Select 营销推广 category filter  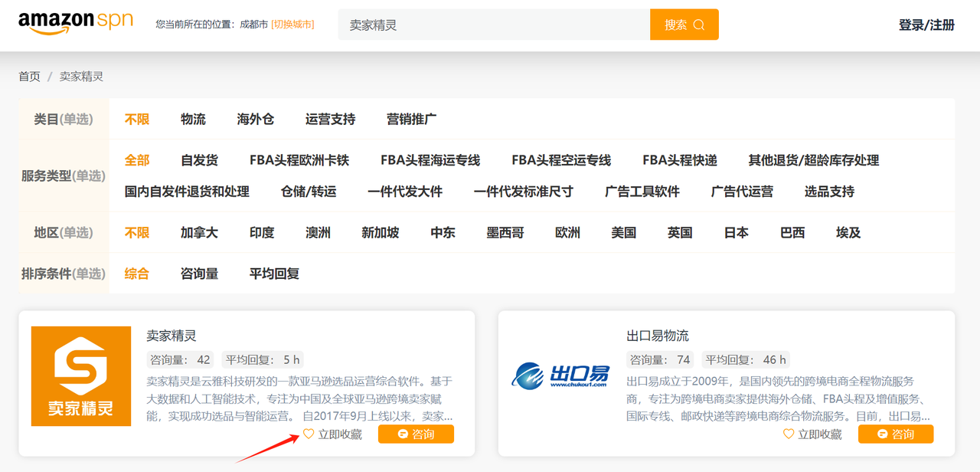[x=412, y=120]
